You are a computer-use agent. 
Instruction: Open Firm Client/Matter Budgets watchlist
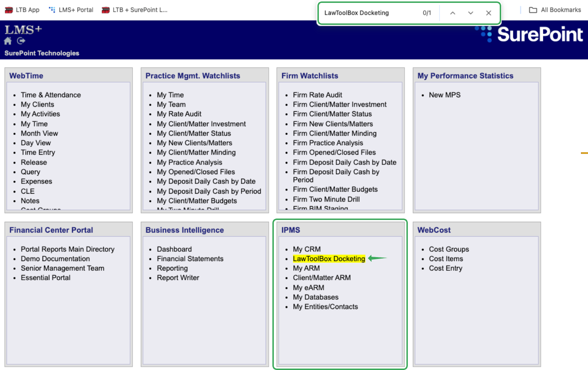[335, 189]
